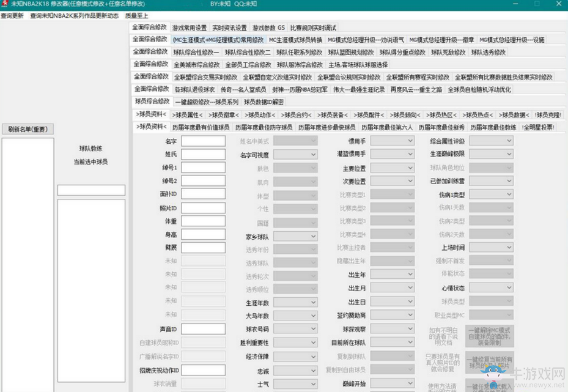Switch to the 球队服饰综合修改 tab
Image resolution: width=568 pixels, height=392 pixels.
pyautogui.click(x=300, y=64)
